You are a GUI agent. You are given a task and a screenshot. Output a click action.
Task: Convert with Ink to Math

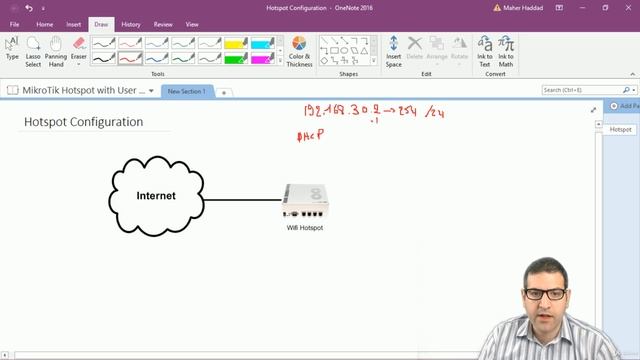click(x=506, y=51)
